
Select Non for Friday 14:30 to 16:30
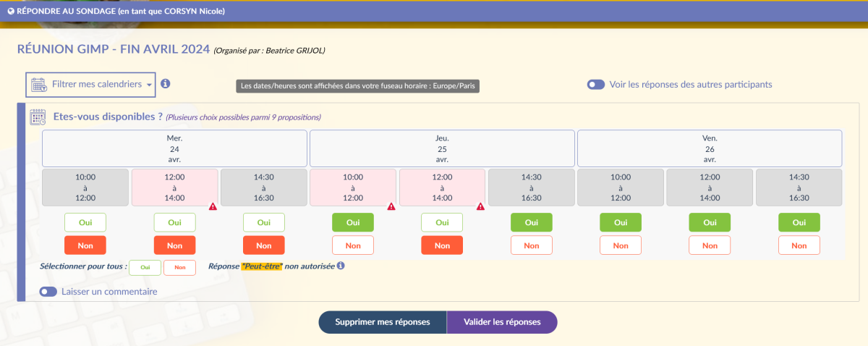pyautogui.click(x=799, y=245)
